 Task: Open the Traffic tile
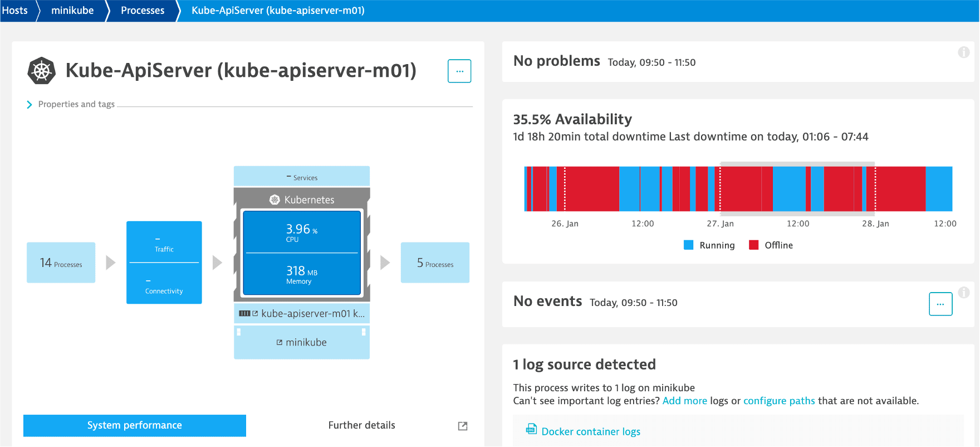coord(164,242)
